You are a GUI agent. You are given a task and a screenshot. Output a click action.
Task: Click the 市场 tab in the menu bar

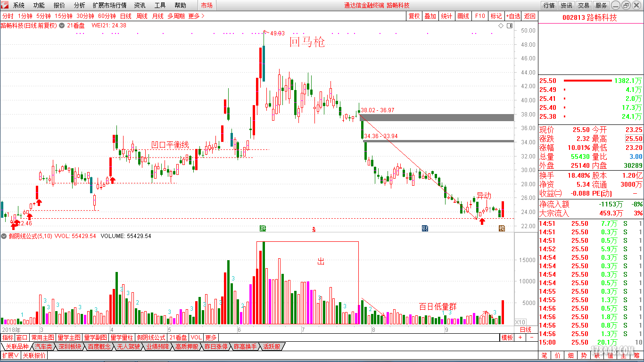coord(206,5)
